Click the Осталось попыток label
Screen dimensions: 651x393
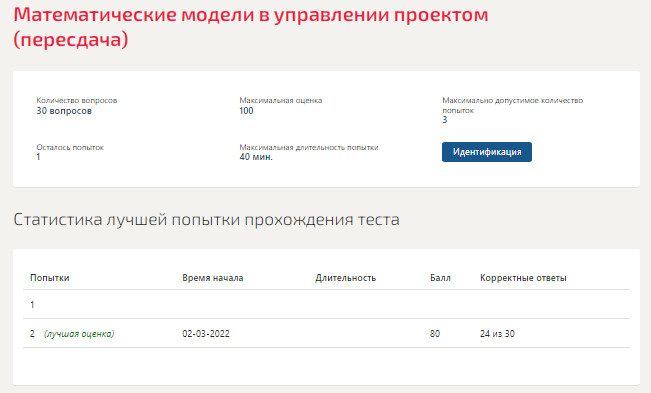[x=70, y=147]
